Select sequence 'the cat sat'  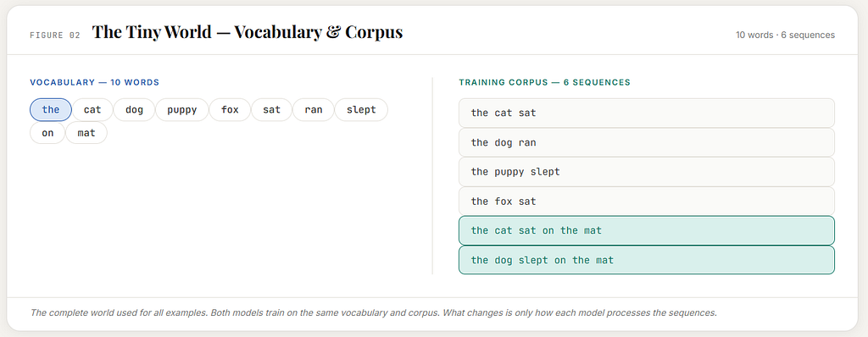[x=647, y=113]
